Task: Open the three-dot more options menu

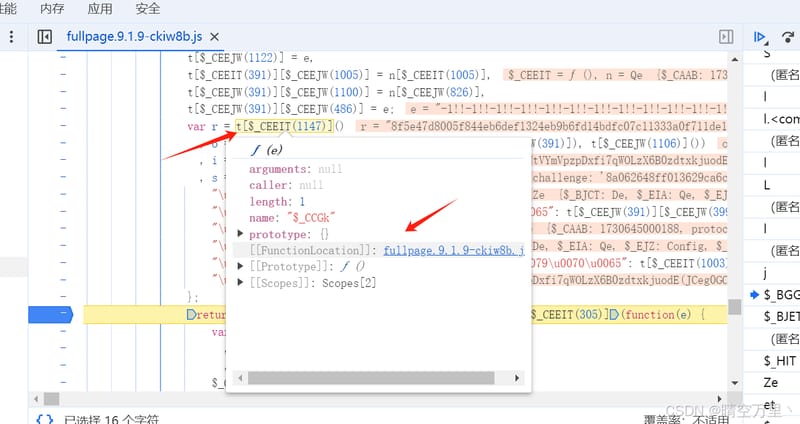Action: (11, 36)
